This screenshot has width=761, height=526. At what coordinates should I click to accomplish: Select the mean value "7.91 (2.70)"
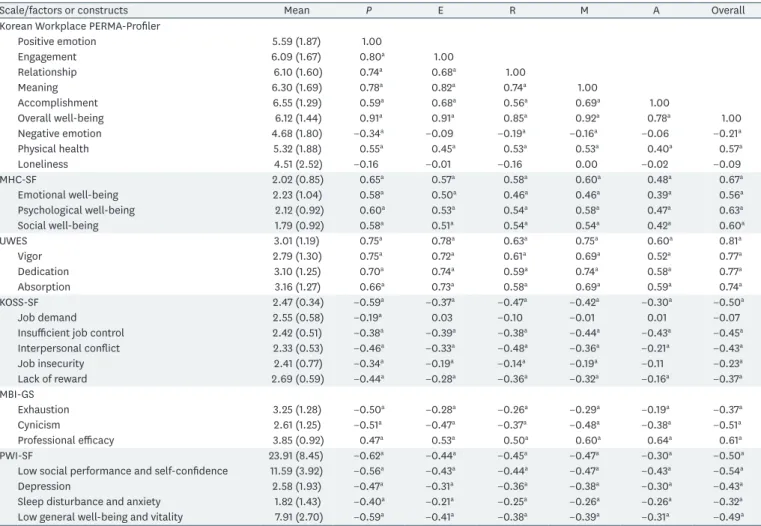point(297,517)
